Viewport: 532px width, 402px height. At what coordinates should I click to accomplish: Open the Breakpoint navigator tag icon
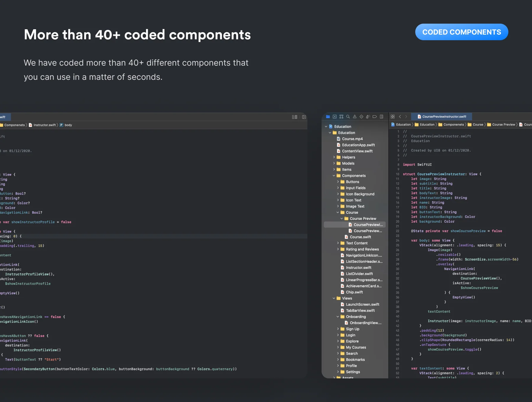[x=374, y=117]
